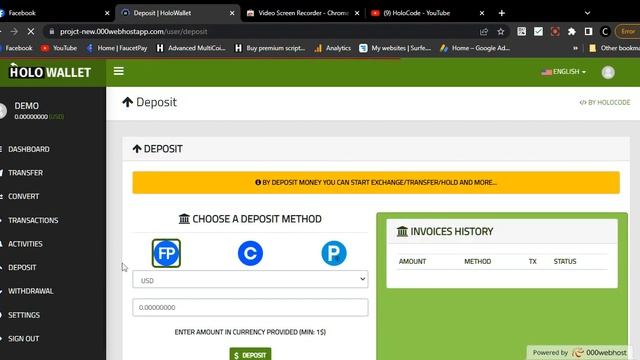The height and width of the screenshot is (360, 640).
Task: Open the Other bookmarks folder
Action: (614, 48)
